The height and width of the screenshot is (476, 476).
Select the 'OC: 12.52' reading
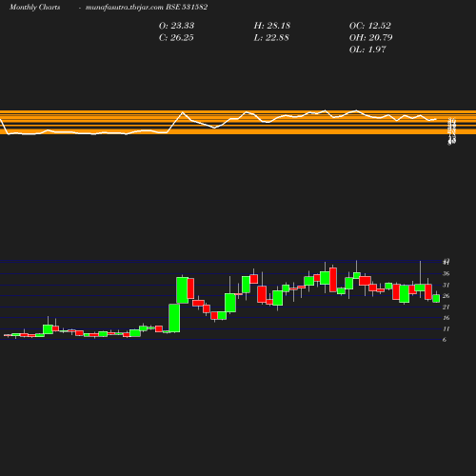tap(370, 26)
